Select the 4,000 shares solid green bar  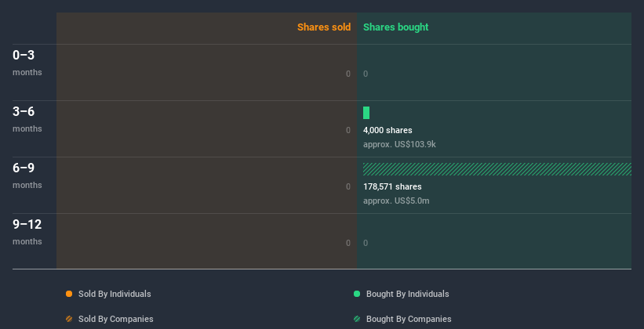pyautogui.click(x=366, y=113)
